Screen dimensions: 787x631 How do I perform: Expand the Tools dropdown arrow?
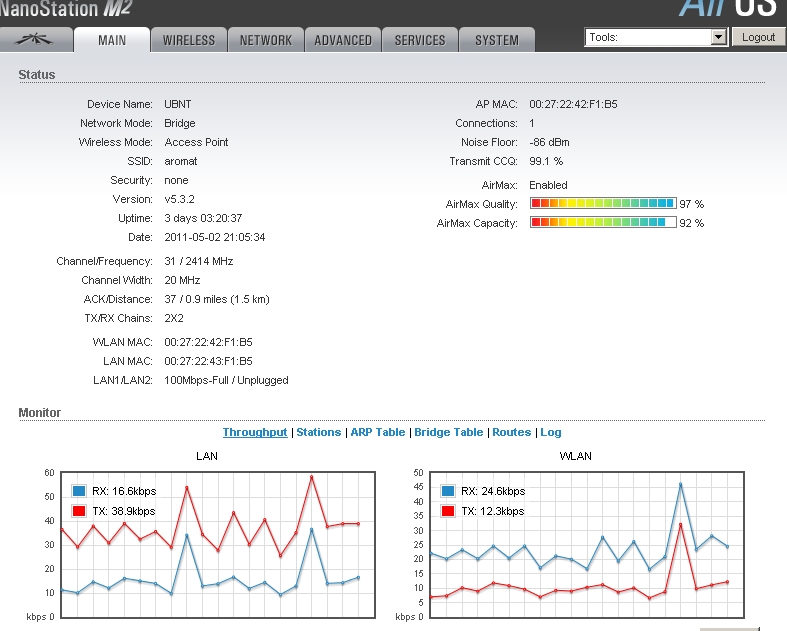[x=717, y=37]
